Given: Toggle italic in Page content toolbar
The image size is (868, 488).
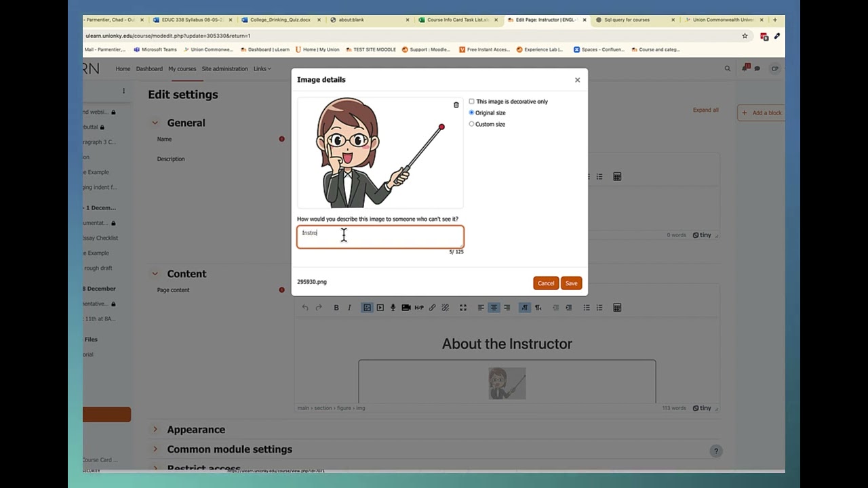Looking at the screenshot, I should [349, 308].
